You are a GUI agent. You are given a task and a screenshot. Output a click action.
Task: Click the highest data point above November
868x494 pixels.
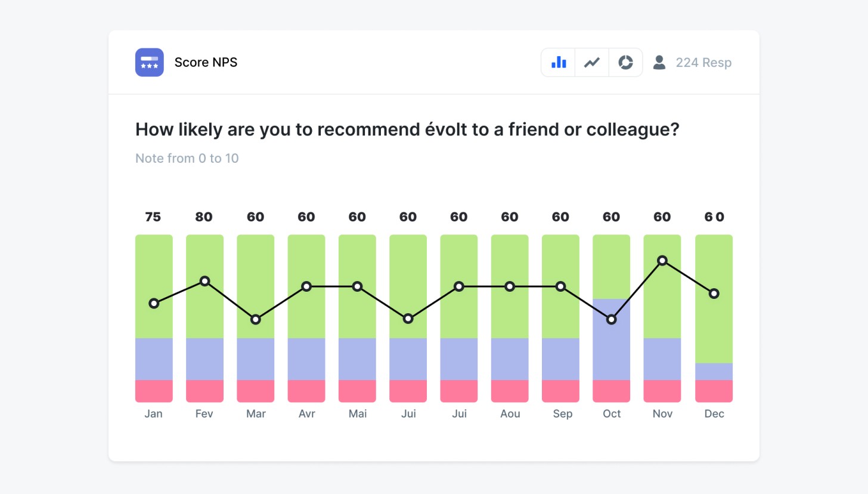click(662, 261)
